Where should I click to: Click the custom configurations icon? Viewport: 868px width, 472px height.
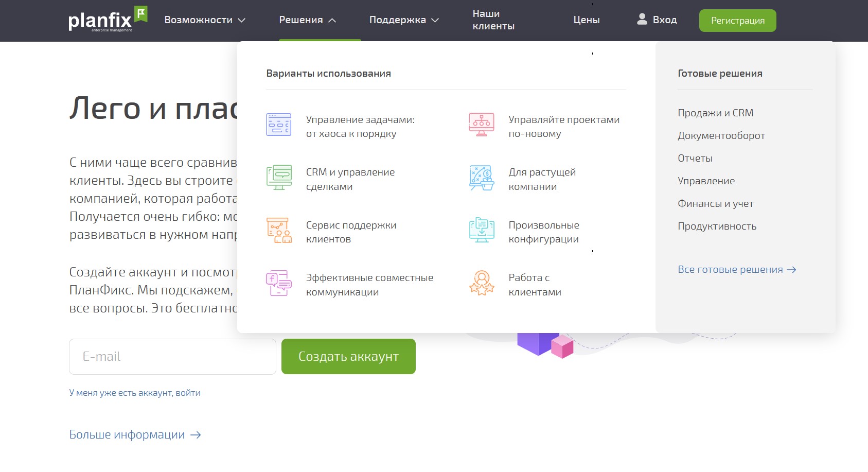(481, 231)
